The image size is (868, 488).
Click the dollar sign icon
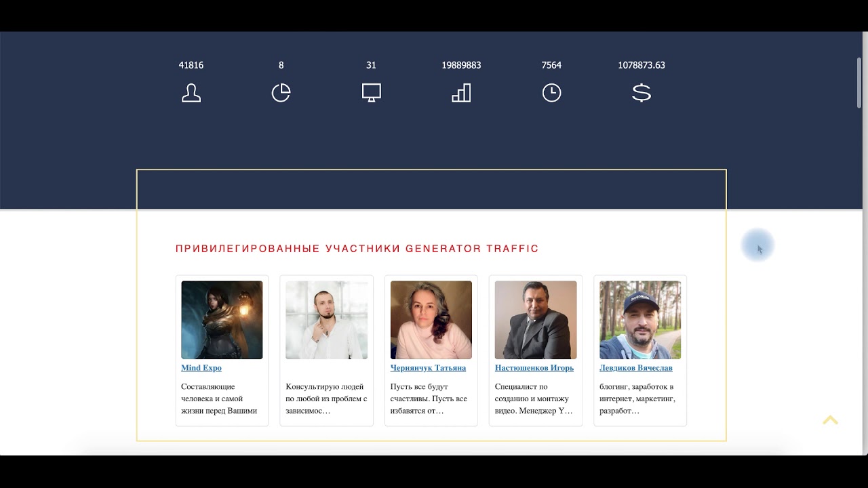point(642,93)
